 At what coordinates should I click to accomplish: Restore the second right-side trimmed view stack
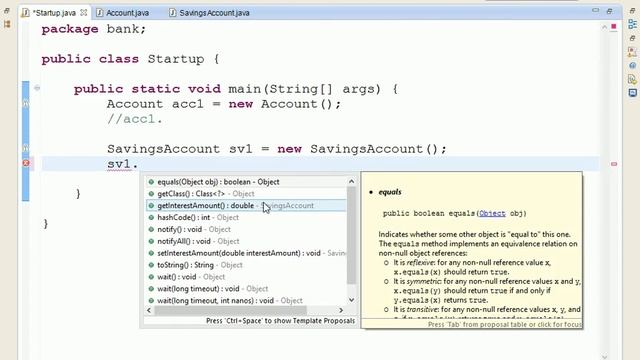(x=633, y=38)
